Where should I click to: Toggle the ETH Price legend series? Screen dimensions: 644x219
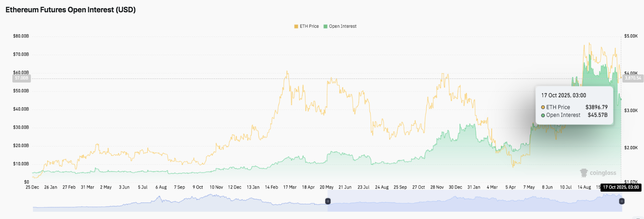click(309, 26)
